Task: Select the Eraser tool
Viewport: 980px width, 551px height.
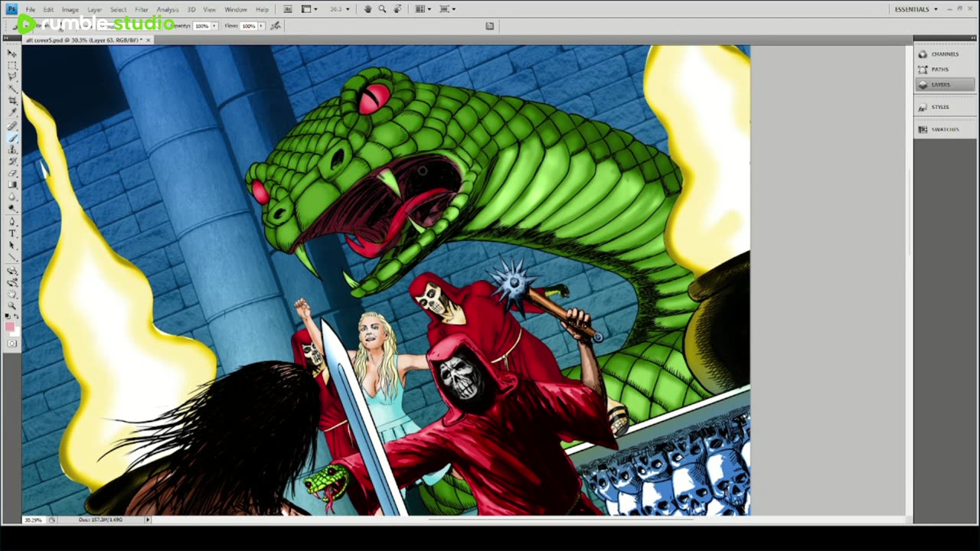Action: (12, 173)
